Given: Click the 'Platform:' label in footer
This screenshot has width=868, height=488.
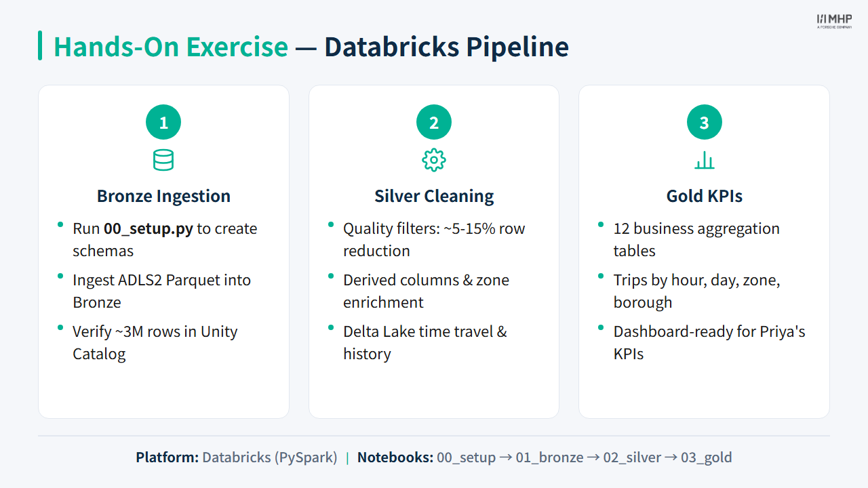Looking at the screenshot, I should pyautogui.click(x=167, y=457).
